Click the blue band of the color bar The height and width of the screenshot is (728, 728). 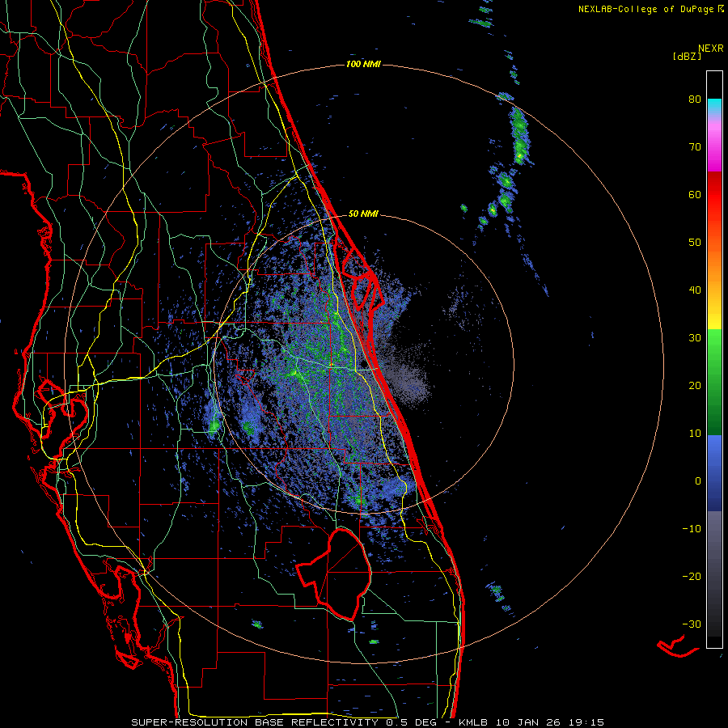(714, 473)
